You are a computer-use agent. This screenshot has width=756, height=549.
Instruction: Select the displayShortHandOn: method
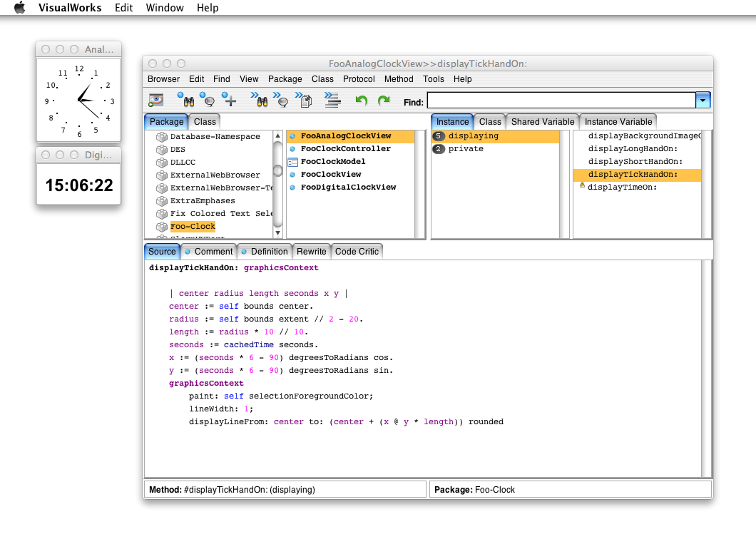pos(638,161)
